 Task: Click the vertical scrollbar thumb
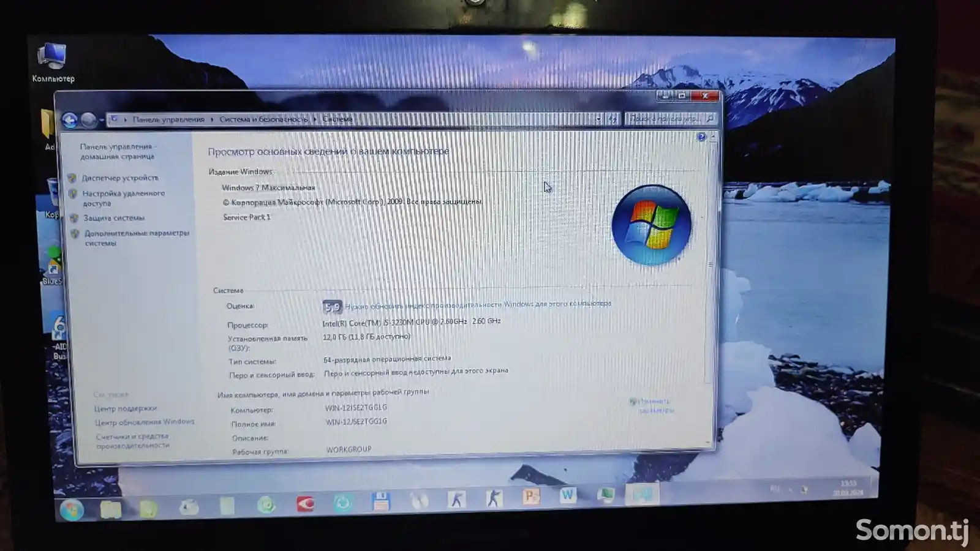tap(711, 263)
